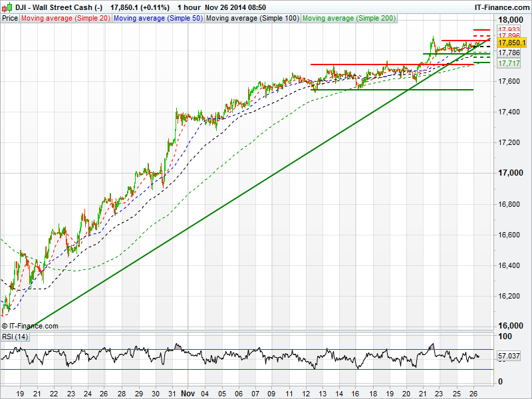Click the 17,850.1 (+0.11%) quote in header

click(140, 7)
